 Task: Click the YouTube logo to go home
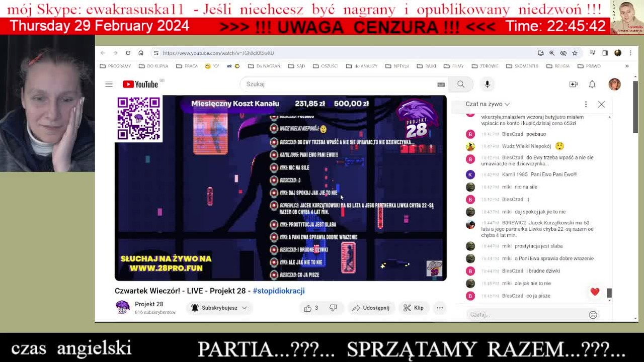tap(140, 84)
